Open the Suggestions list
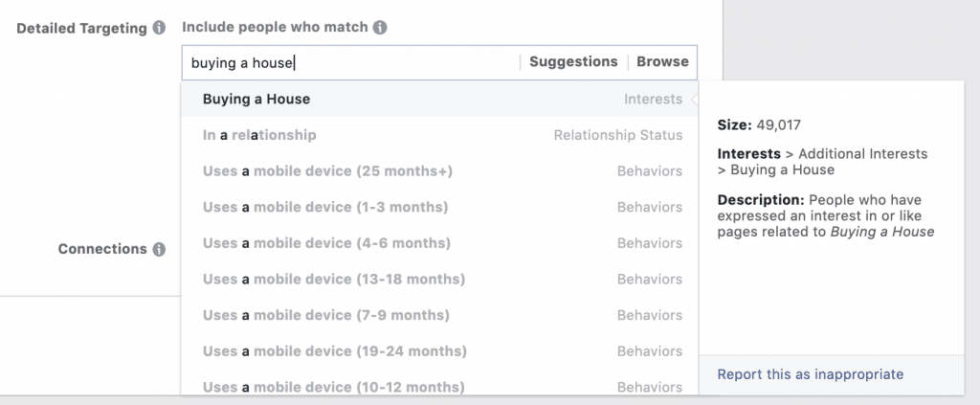The width and height of the screenshot is (980, 405). (573, 62)
